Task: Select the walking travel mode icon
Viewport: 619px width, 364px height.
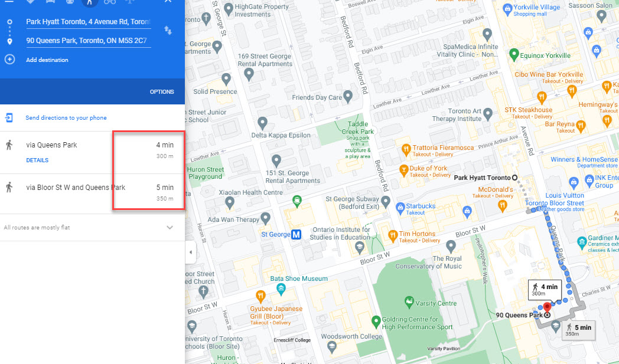Action: tap(90, 2)
